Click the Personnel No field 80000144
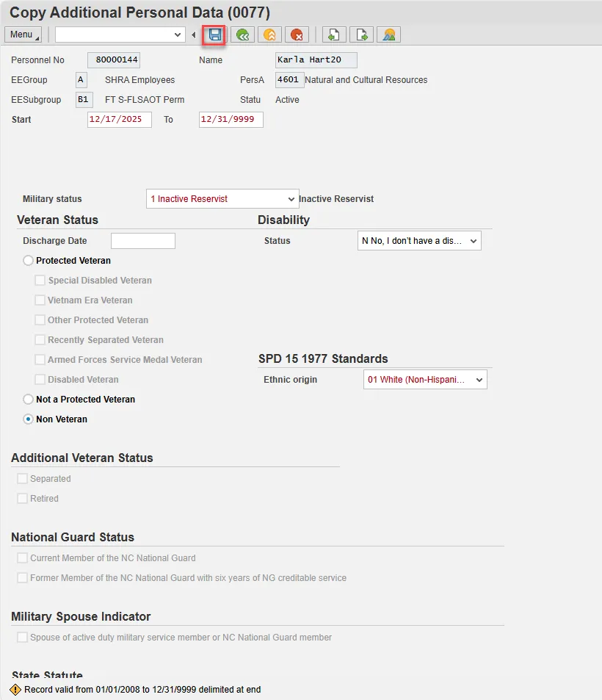Screen dimensions: 602x700 pyautogui.click(x=114, y=59)
